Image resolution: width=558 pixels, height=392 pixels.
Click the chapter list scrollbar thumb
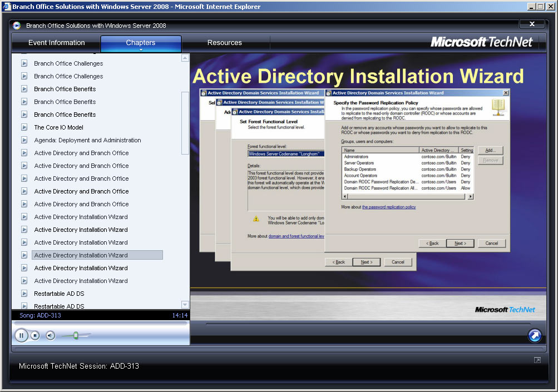[x=185, y=123]
